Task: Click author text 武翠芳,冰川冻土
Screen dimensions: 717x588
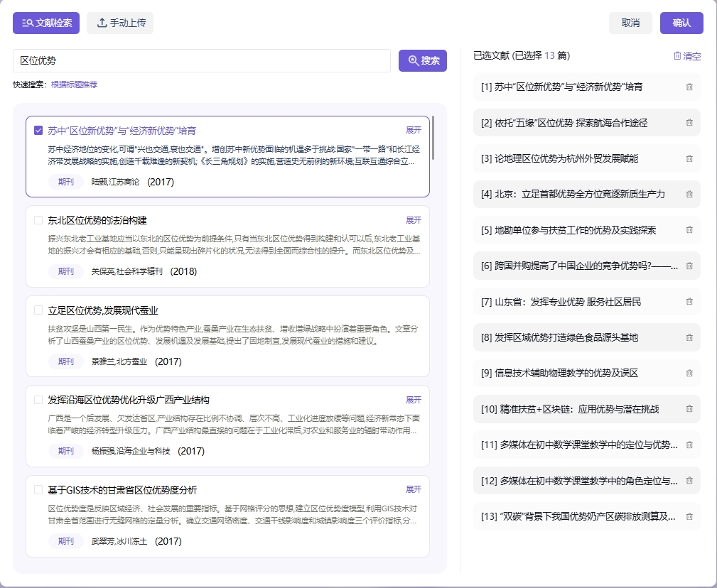Action: click(119, 541)
